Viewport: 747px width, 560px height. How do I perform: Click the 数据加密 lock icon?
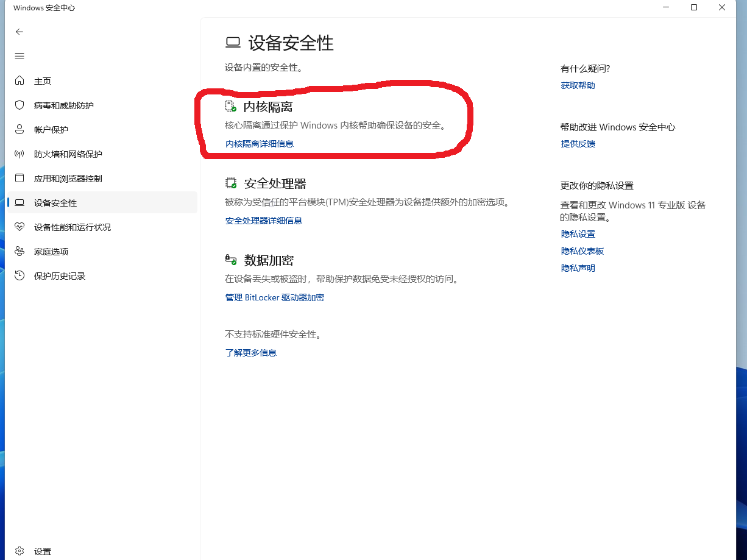click(231, 260)
